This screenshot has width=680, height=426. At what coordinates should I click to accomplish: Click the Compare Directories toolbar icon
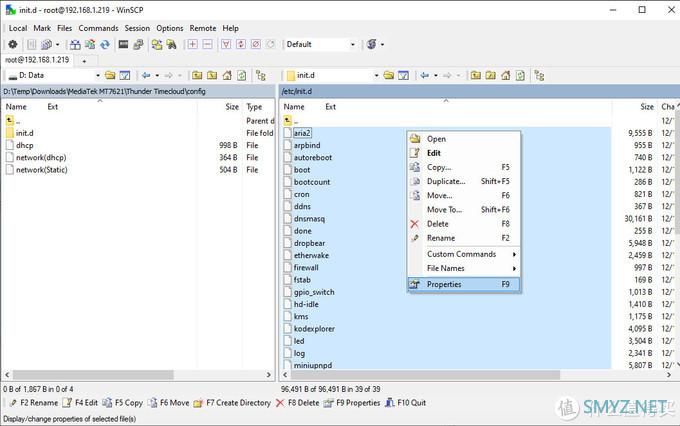(x=75, y=44)
